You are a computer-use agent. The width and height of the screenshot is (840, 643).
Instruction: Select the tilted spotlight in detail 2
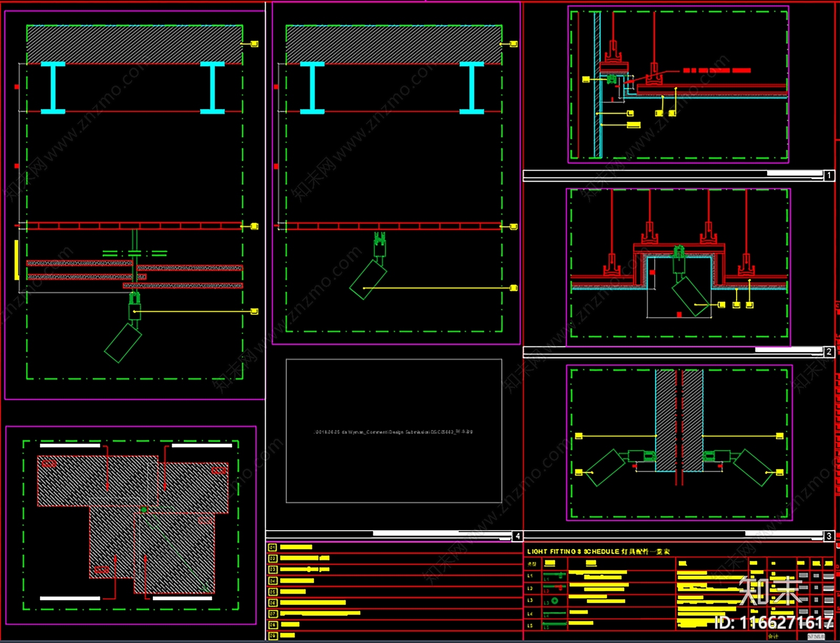[690, 297]
